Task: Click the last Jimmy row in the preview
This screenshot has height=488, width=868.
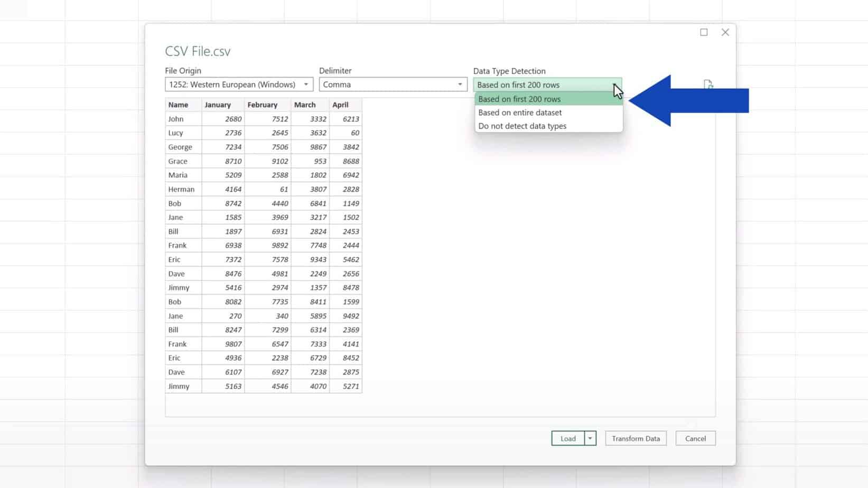Action: click(x=179, y=386)
